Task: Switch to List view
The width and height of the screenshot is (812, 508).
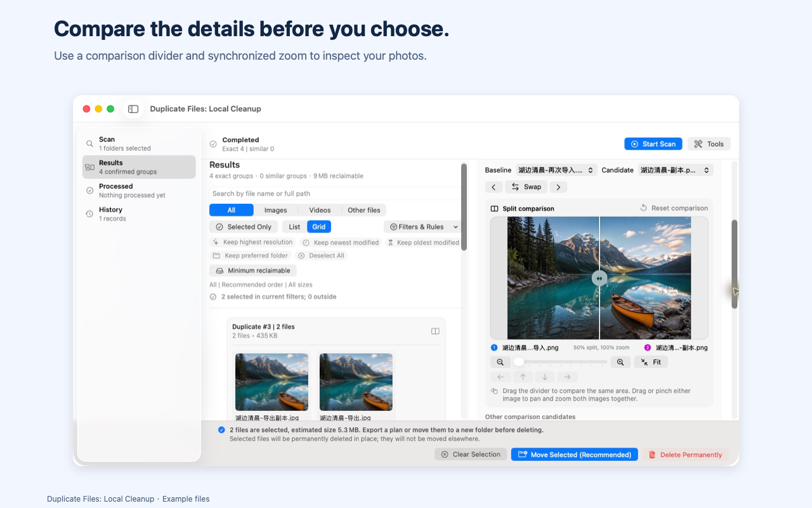Action: point(294,227)
